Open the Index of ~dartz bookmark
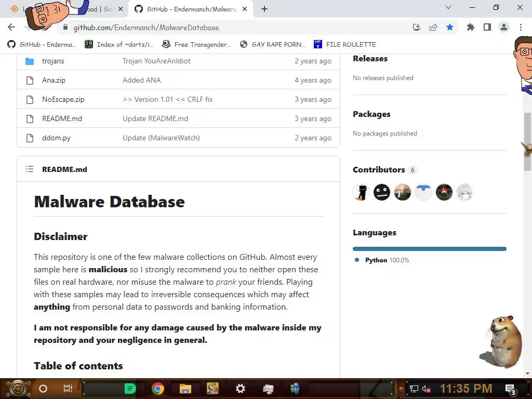532x399 pixels. (119, 45)
